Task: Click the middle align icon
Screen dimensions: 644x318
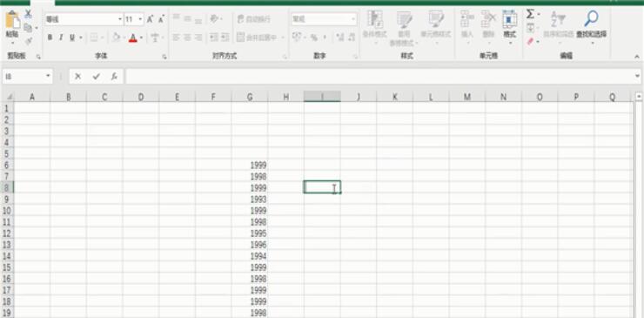Action: (188, 19)
